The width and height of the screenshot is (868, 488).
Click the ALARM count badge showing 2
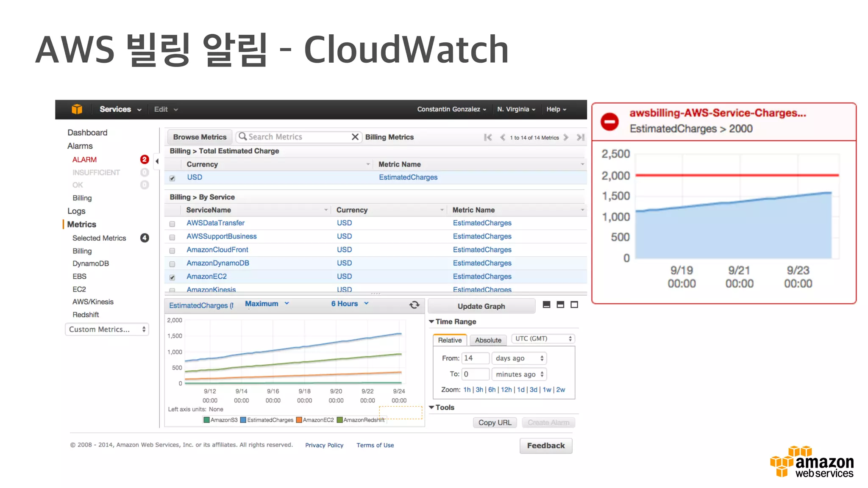145,159
